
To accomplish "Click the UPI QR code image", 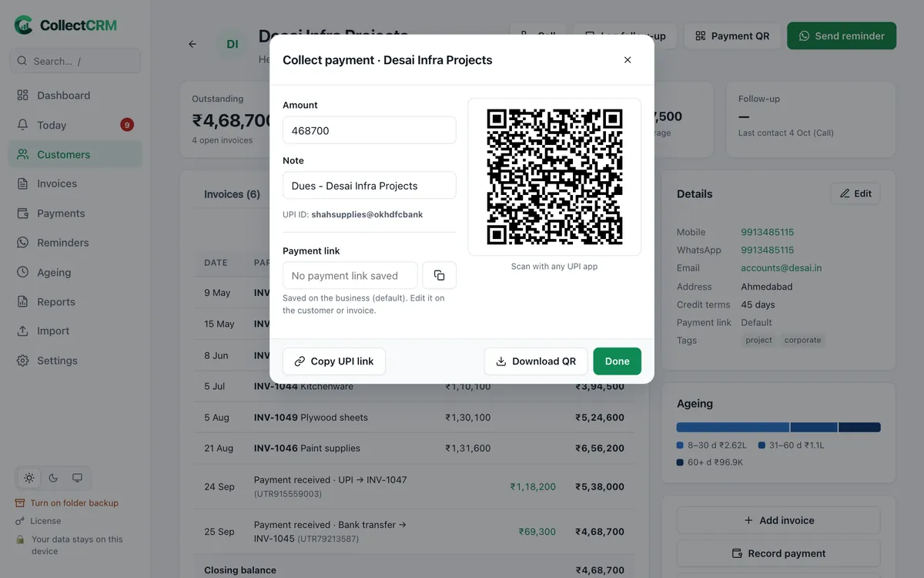I will (554, 176).
